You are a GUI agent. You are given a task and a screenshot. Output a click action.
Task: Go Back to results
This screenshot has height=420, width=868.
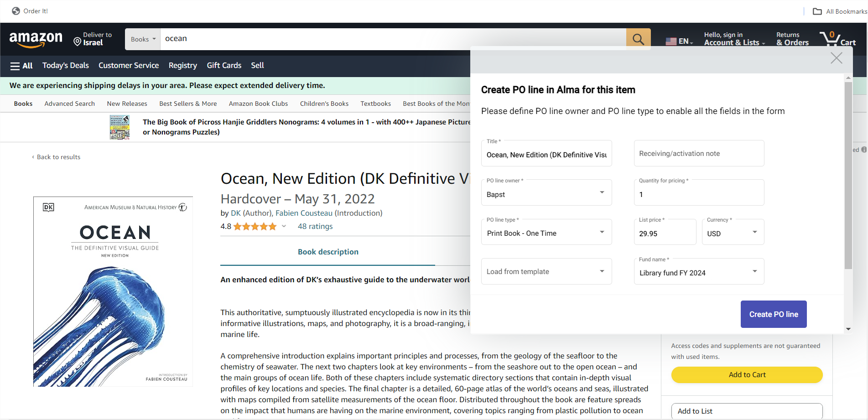coord(56,157)
